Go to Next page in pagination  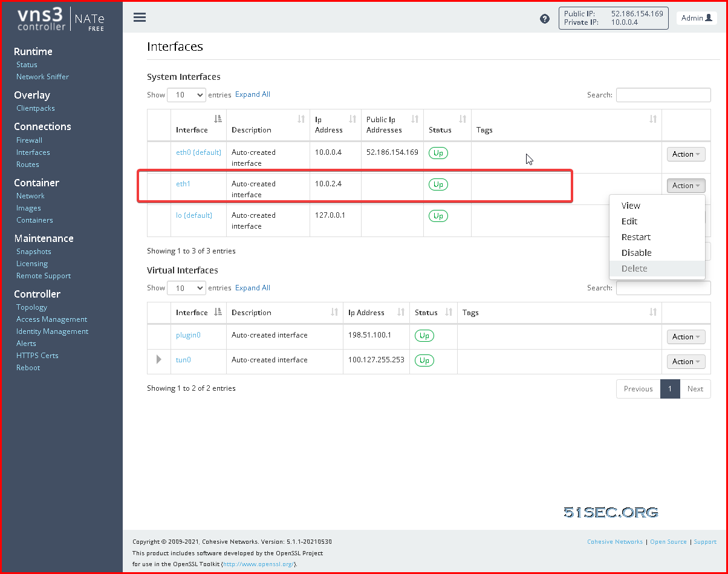coord(695,389)
